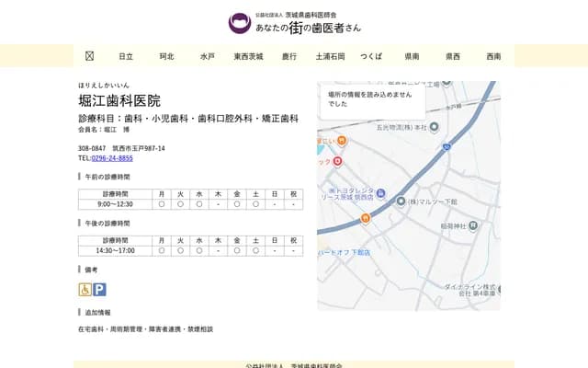Click the 堀江歯科医院 clinic heading
The width and height of the screenshot is (588, 368).
click(x=119, y=100)
